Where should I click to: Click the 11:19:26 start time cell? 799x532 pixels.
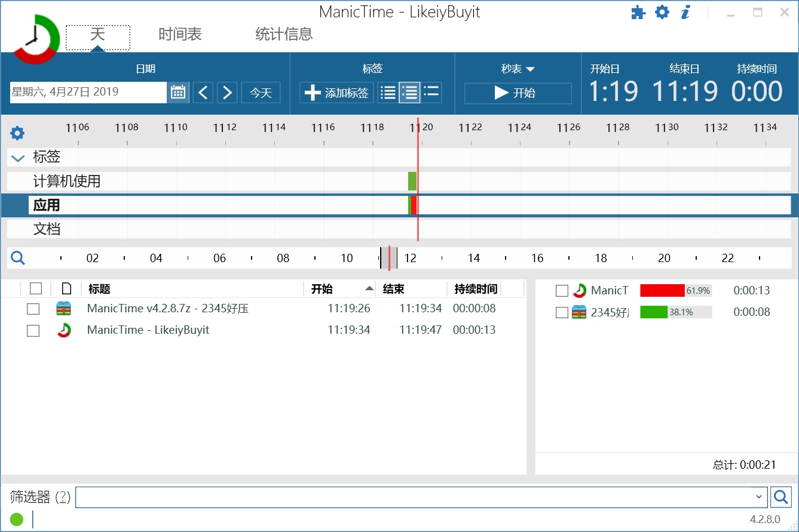pos(349,309)
